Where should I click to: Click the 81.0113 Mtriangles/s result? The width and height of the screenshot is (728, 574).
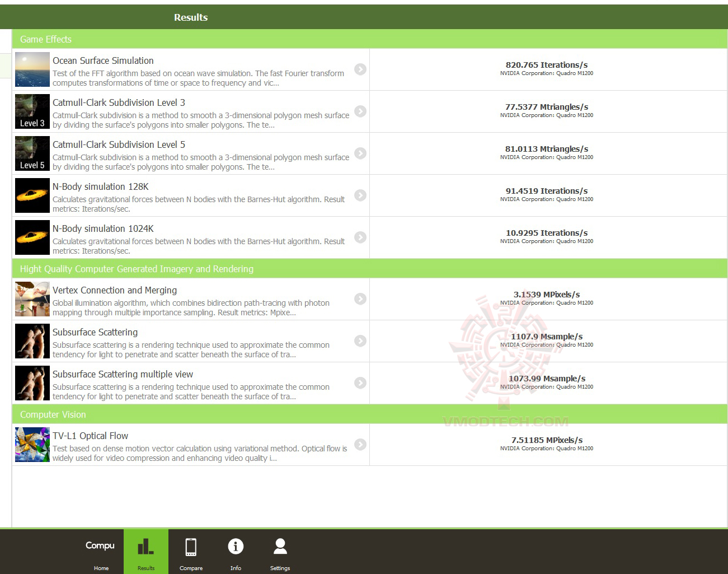click(547, 149)
